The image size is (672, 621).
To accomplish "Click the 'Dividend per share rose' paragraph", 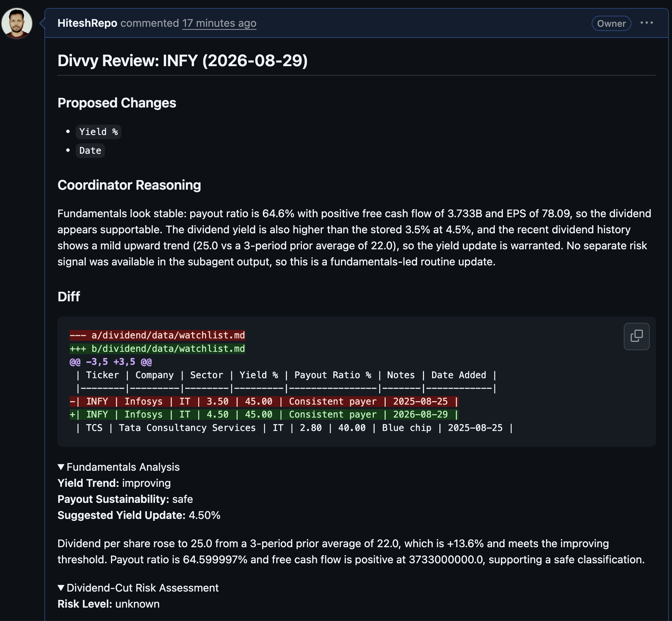I will (351, 551).
